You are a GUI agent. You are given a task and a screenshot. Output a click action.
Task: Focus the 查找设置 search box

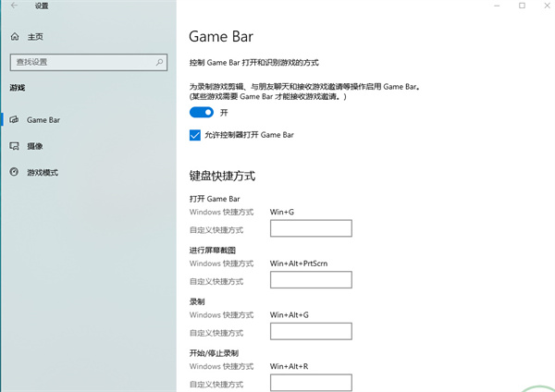point(89,62)
